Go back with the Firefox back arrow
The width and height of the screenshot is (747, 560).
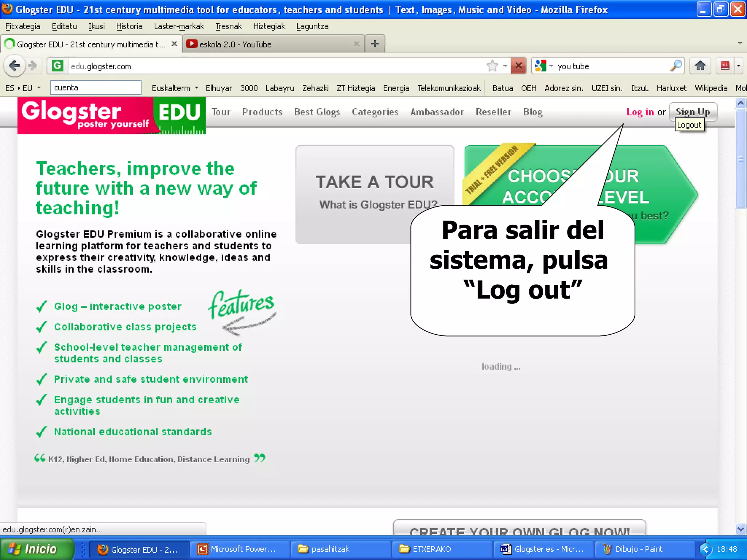14,66
